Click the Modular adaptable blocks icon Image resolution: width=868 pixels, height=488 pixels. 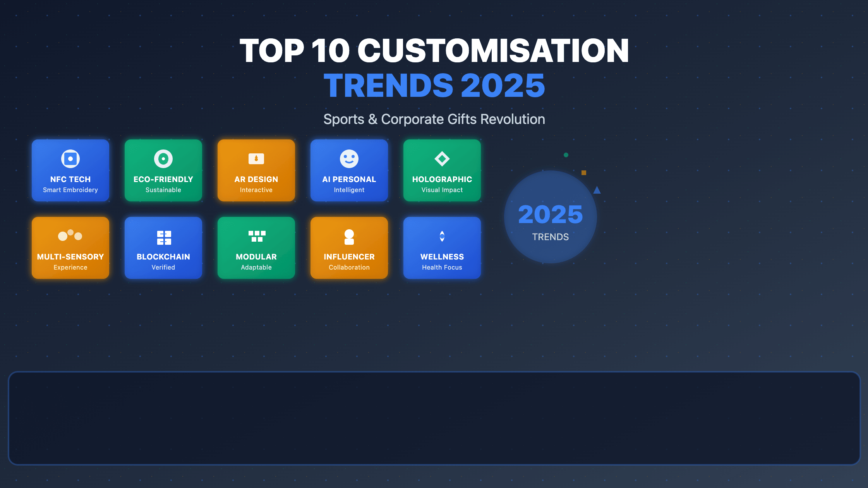point(256,235)
